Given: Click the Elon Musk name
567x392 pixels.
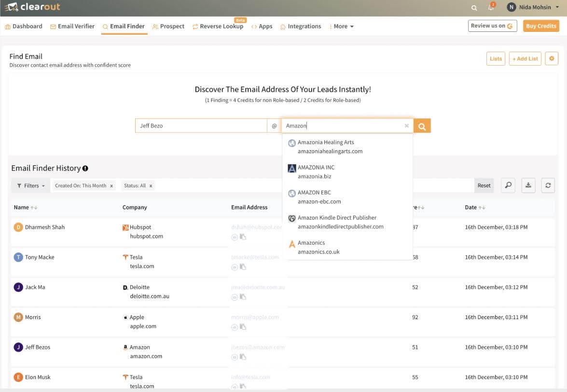Looking at the screenshot, I should (x=38, y=377).
